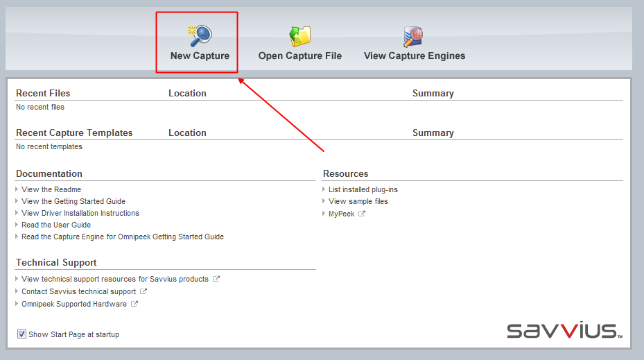Click the View Capture Engines icon
This screenshot has width=644, height=360.
414,37
